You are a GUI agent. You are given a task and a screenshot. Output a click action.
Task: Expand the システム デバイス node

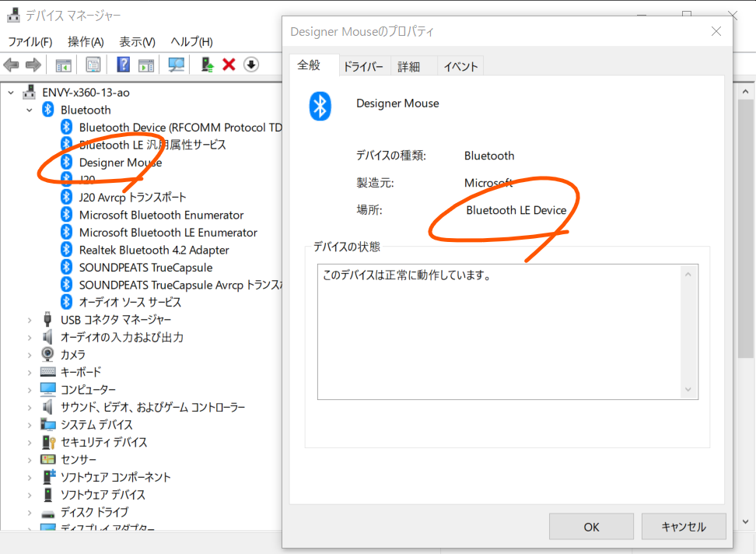(30, 425)
